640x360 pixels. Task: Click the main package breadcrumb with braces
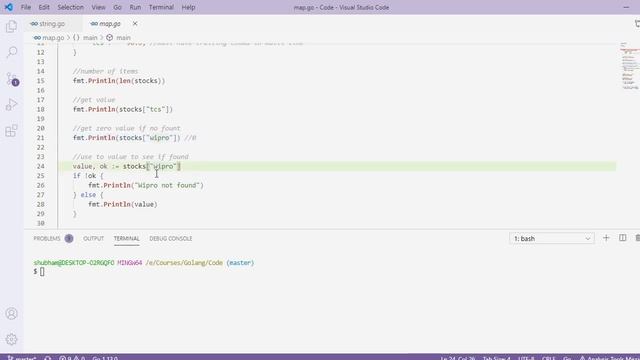pos(85,38)
